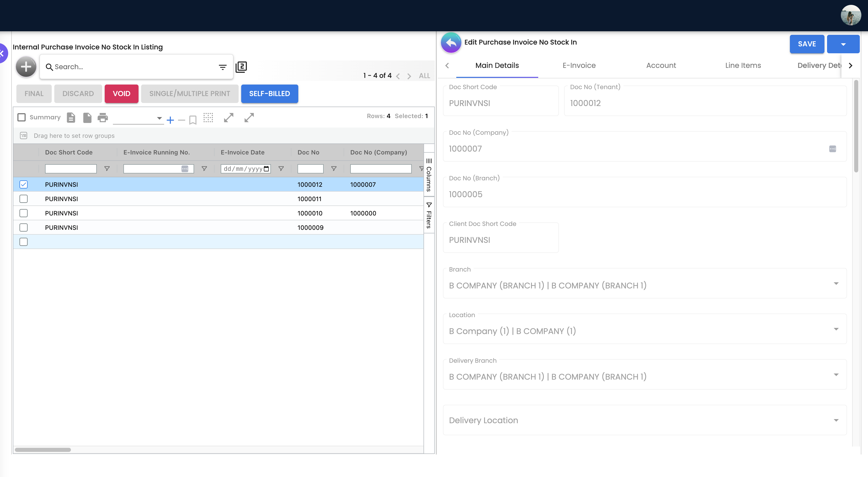Switch to the Main Details tab
This screenshot has height=477, width=868.
coord(497,65)
